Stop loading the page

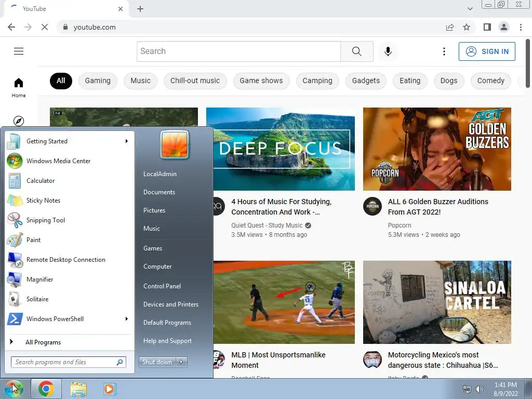45,27
